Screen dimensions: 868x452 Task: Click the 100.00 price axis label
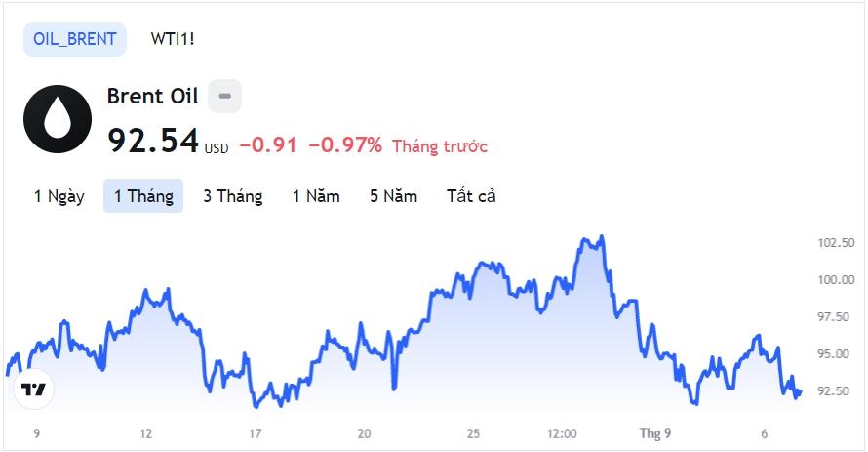pyautogui.click(x=837, y=280)
